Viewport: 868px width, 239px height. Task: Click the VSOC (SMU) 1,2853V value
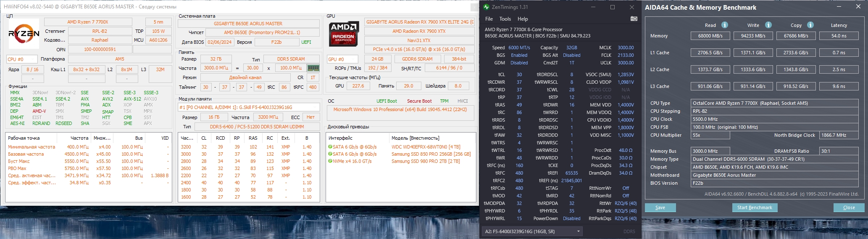(x=626, y=74)
